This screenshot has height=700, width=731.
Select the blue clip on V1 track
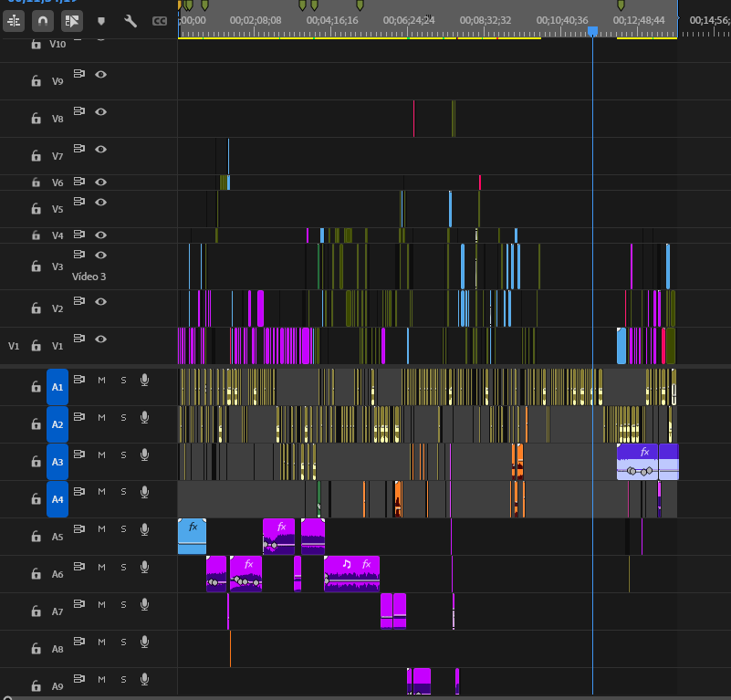click(621, 346)
